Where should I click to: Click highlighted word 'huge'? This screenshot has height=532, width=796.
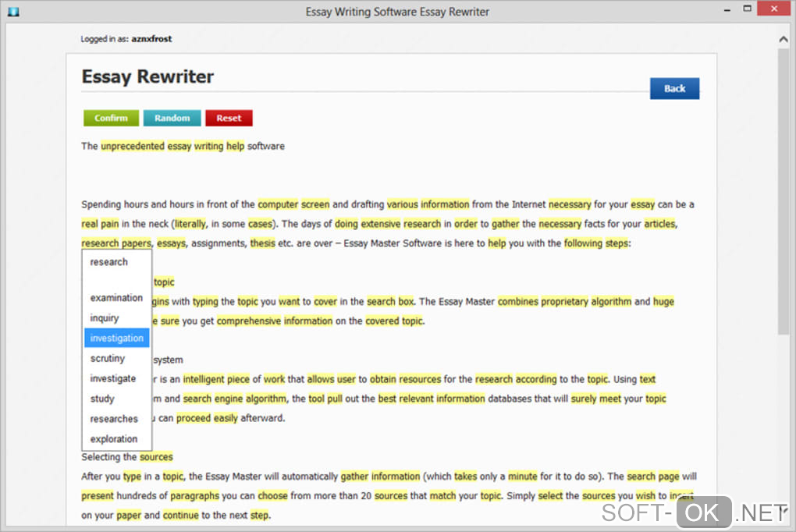pyautogui.click(x=663, y=302)
